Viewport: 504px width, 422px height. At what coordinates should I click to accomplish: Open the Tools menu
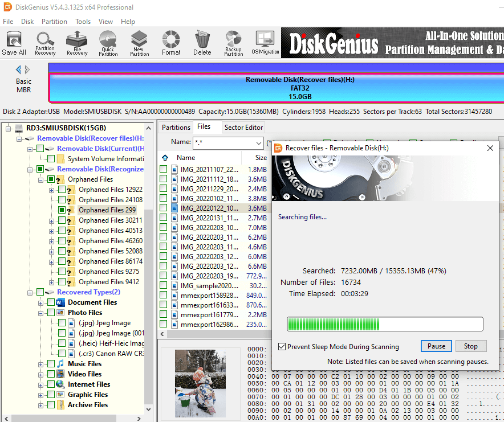83,22
